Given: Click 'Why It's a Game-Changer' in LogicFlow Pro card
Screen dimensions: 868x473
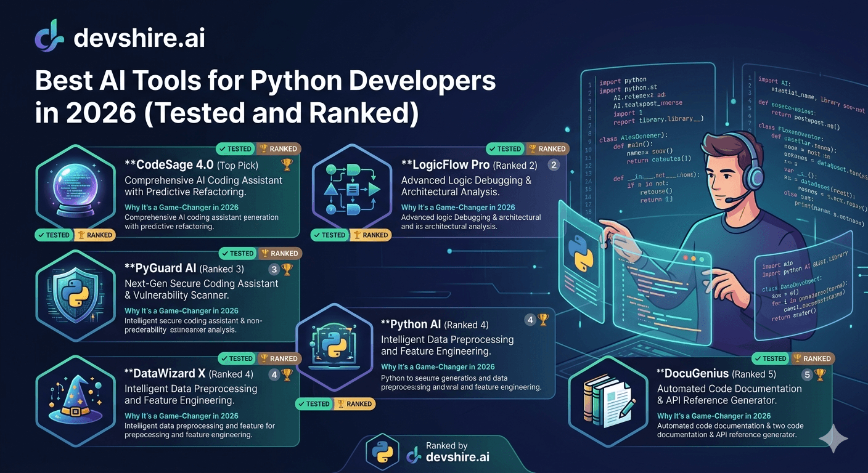Looking at the screenshot, I should [x=458, y=207].
